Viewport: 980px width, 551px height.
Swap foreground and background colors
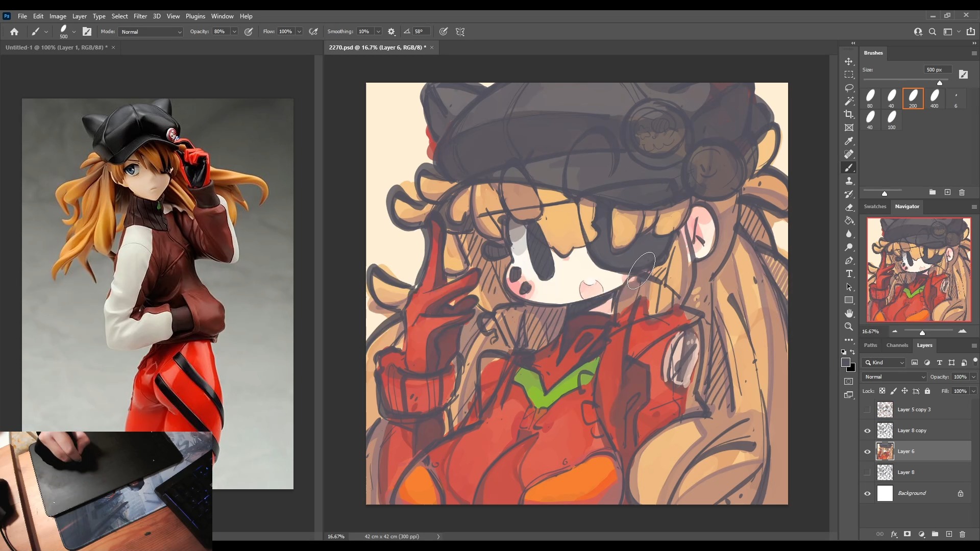pos(852,352)
